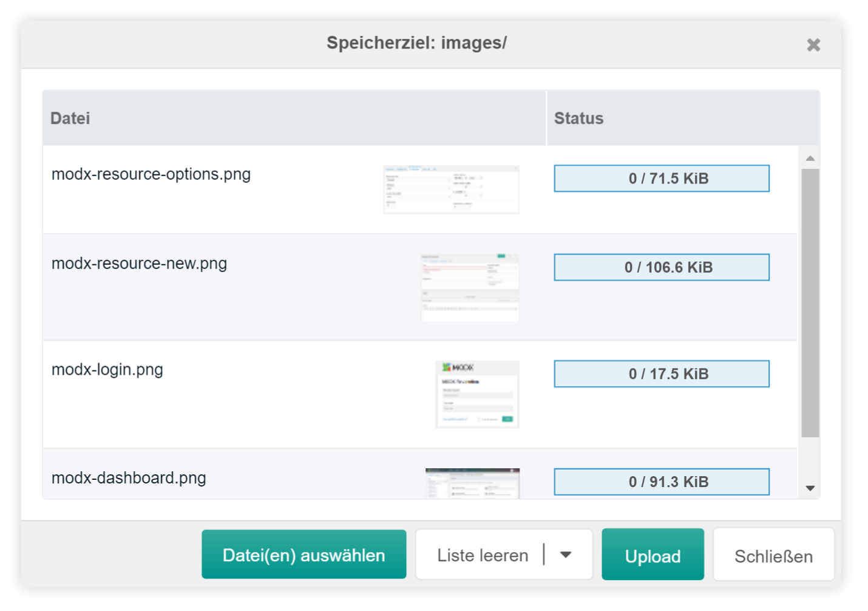Click the scrollbar up arrow
This screenshot has width=868, height=611.
pyautogui.click(x=810, y=157)
